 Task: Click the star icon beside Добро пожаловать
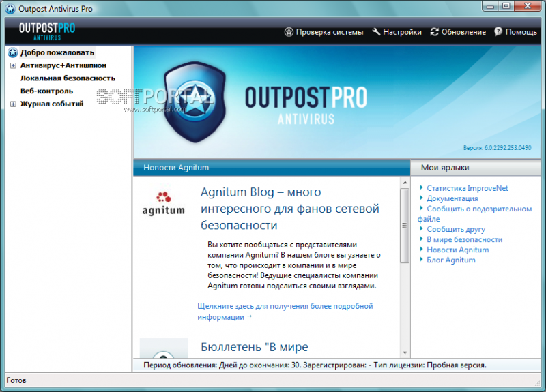[13, 52]
